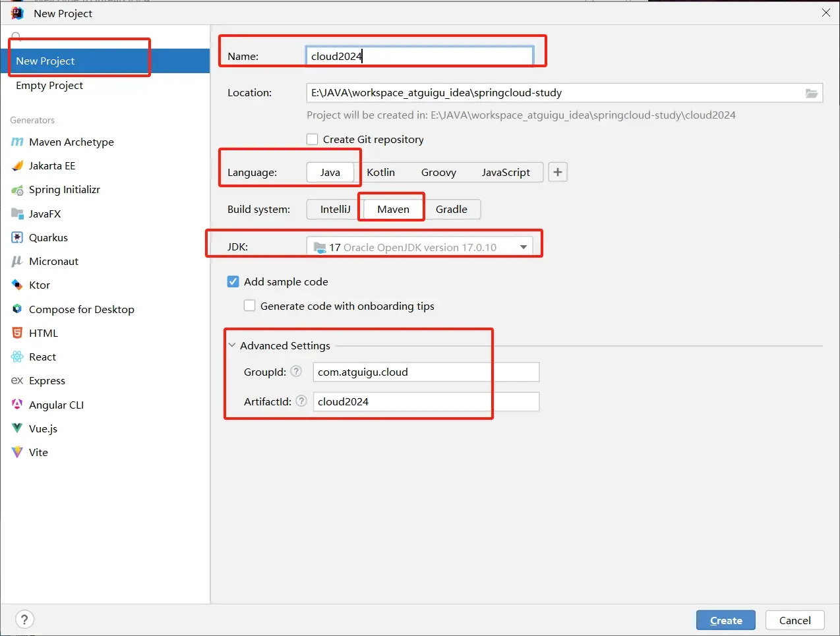This screenshot has width=840, height=636.
Task: Open the React generator icon
Action: [17, 357]
